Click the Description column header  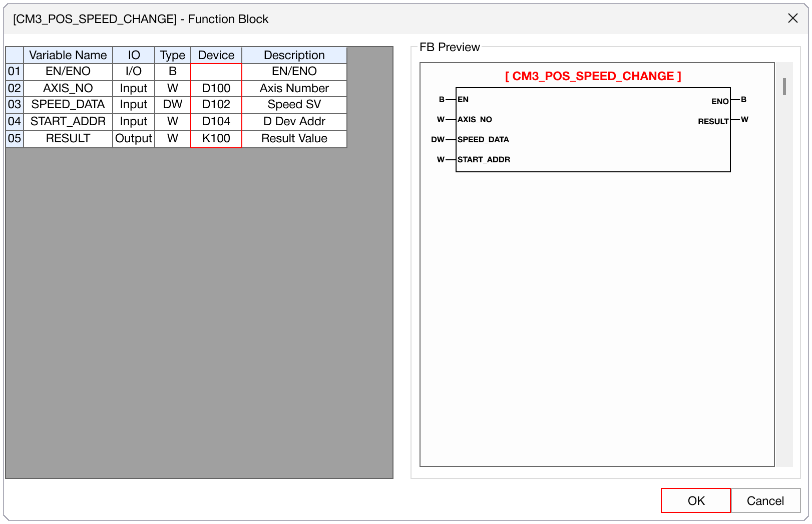(x=294, y=55)
